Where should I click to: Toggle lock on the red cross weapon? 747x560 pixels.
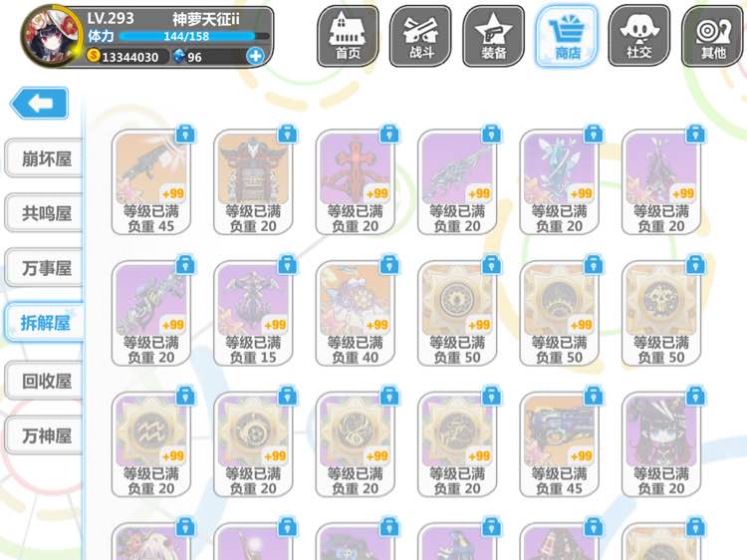click(389, 135)
